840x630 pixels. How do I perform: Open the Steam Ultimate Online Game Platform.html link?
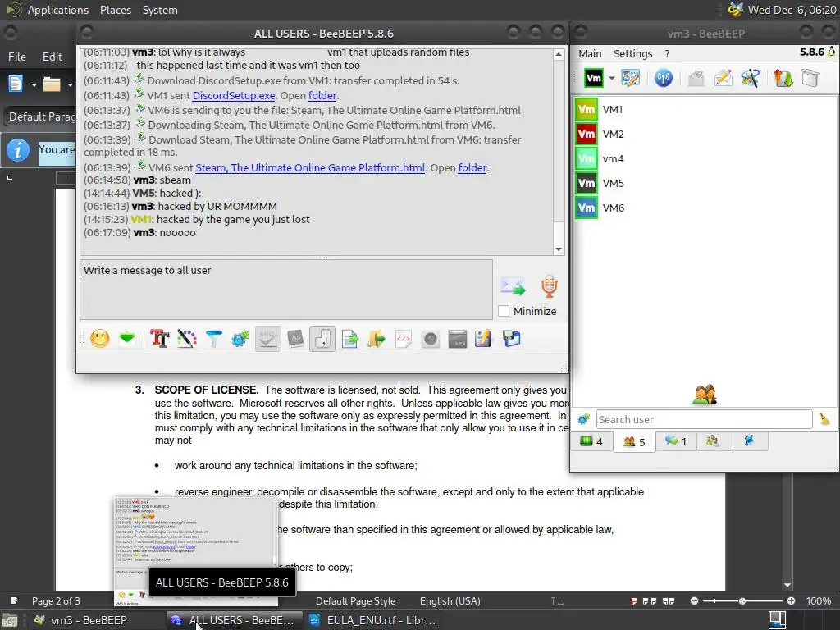310,167
